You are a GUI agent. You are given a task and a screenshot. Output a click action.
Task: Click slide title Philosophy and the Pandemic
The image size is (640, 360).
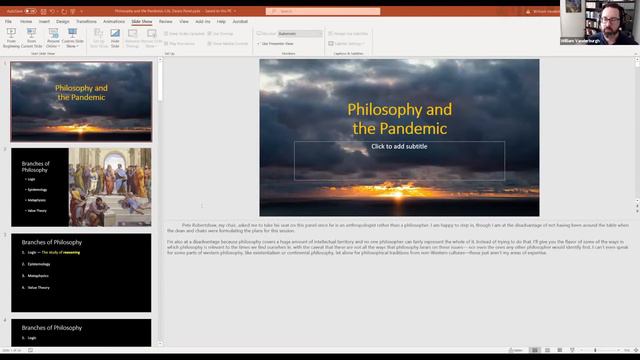coord(400,119)
